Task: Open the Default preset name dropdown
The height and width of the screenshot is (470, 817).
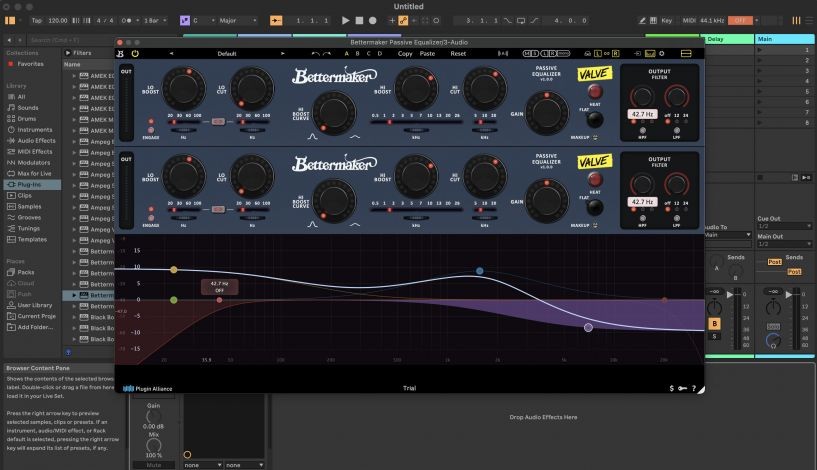Action: (227, 53)
